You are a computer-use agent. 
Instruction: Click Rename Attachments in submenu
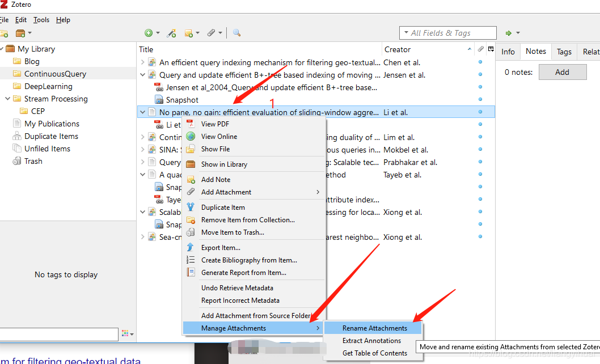373,328
